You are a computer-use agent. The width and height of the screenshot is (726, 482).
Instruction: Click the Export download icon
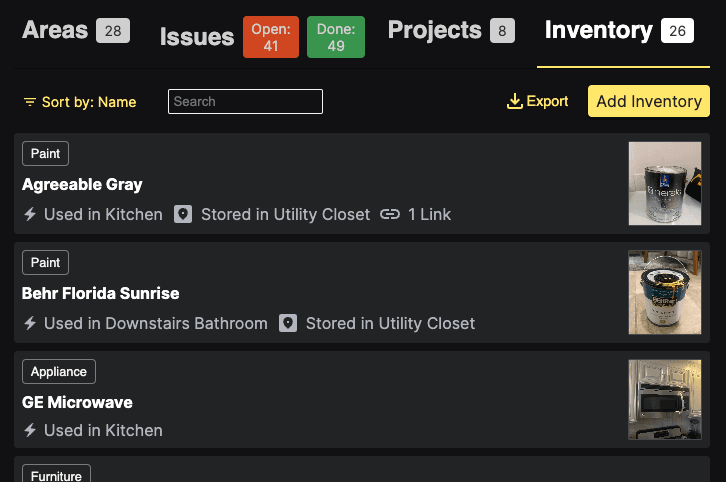[514, 101]
